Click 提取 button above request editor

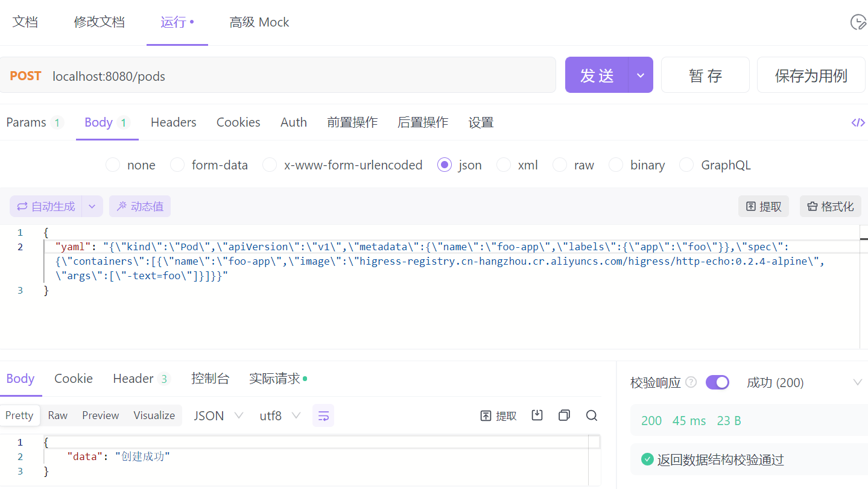pos(764,206)
